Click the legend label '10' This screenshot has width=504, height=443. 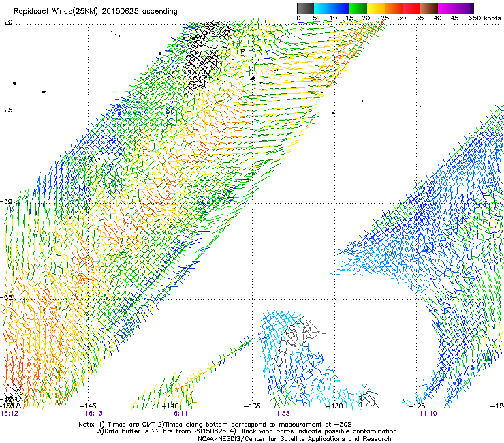[333, 18]
